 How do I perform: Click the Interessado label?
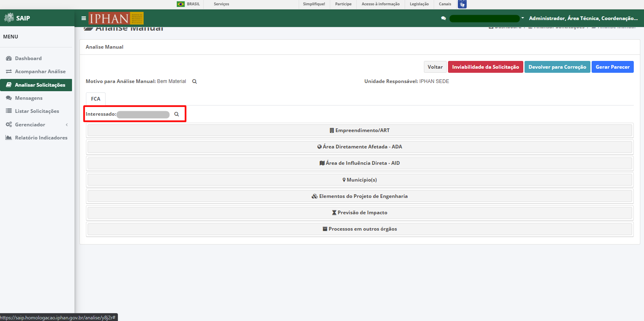(101, 114)
